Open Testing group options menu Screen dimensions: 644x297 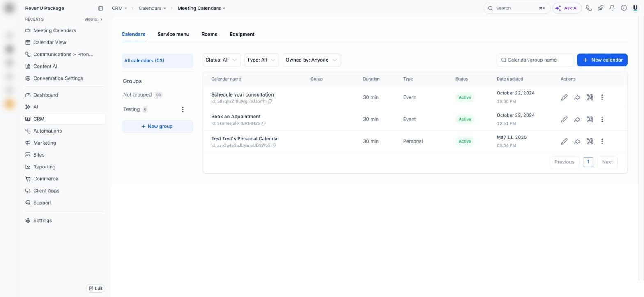183,109
